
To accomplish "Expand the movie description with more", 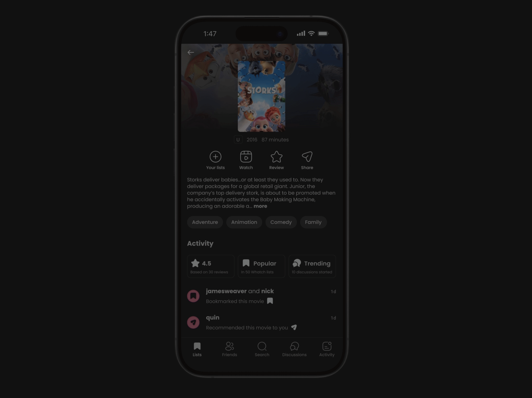I will pyautogui.click(x=260, y=206).
